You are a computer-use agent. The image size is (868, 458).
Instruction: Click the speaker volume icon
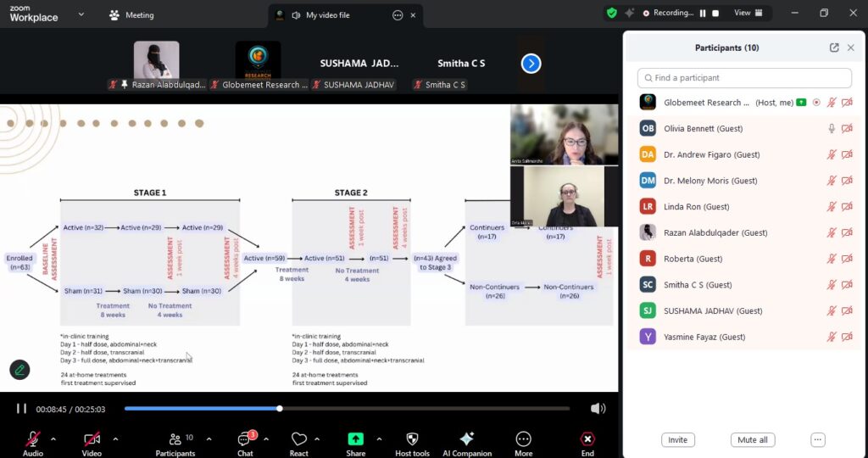click(598, 409)
